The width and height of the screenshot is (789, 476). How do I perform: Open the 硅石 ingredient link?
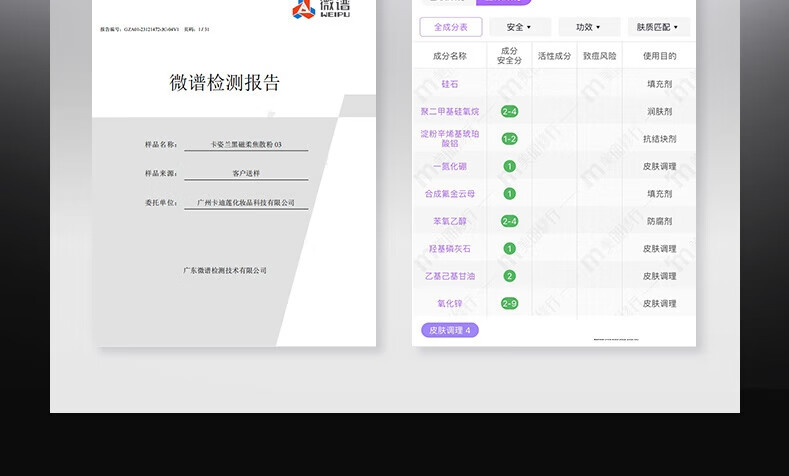(x=450, y=84)
